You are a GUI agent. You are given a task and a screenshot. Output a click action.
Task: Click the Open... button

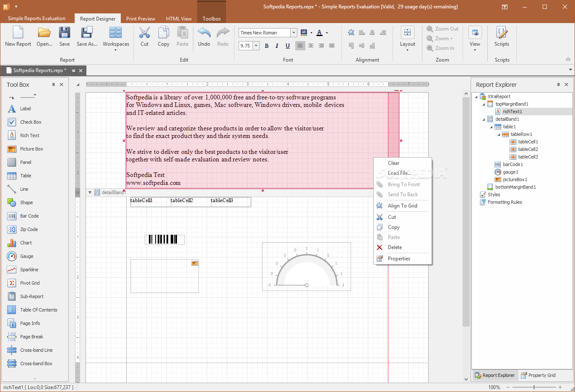tap(44, 36)
